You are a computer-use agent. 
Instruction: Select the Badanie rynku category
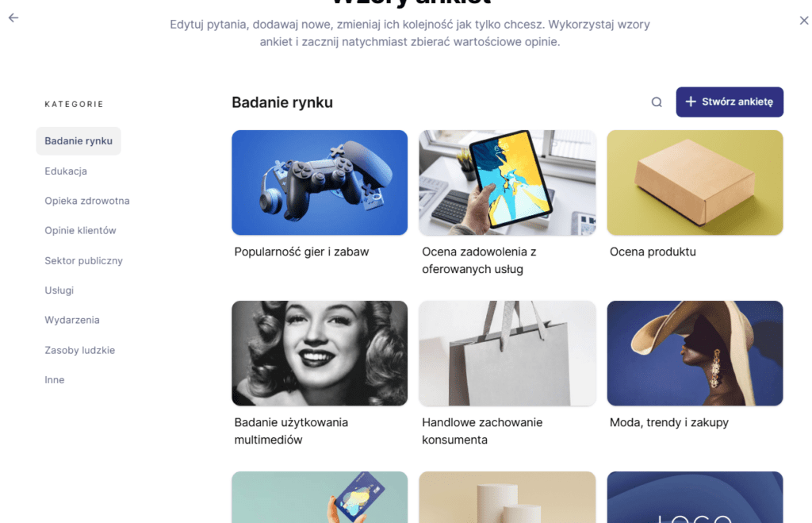pos(79,141)
